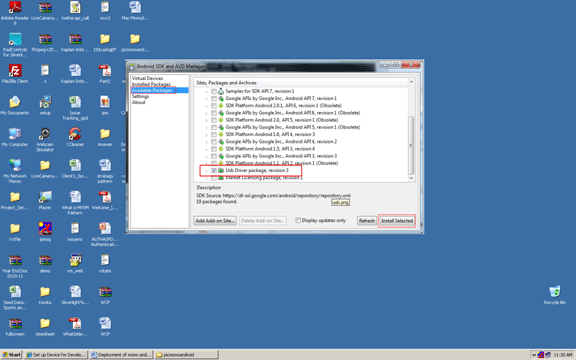The width and height of the screenshot is (576, 360).
Task: Open My Documents desktop icon
Action: pyautogui.click(x=15, y=102)
